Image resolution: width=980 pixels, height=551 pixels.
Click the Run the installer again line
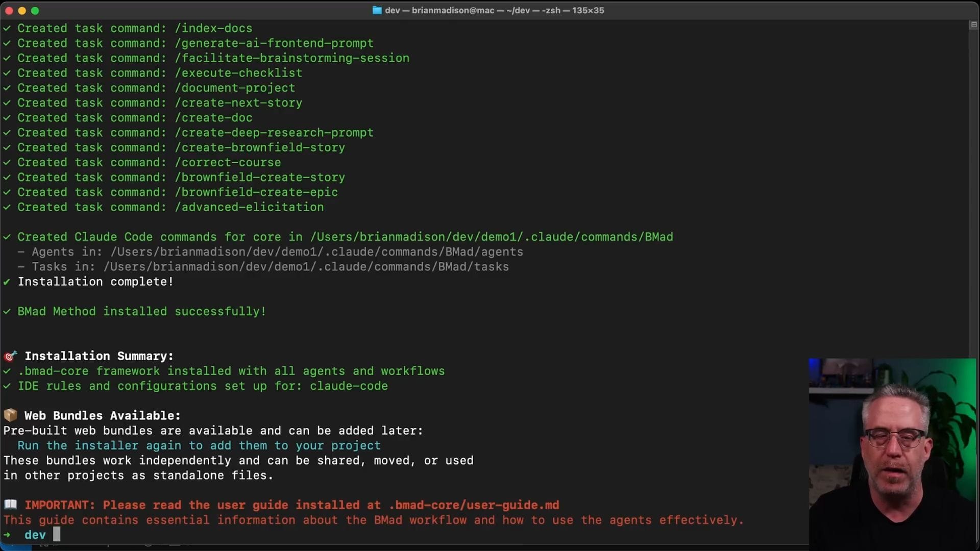[x=199, y=445]
